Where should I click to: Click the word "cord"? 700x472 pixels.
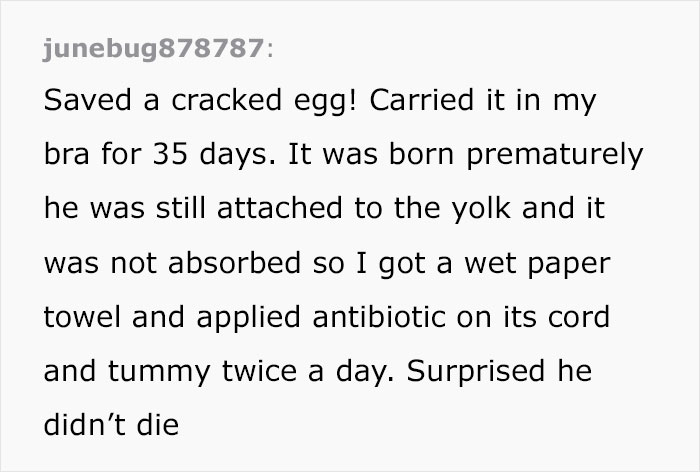[x=579, y=318]
